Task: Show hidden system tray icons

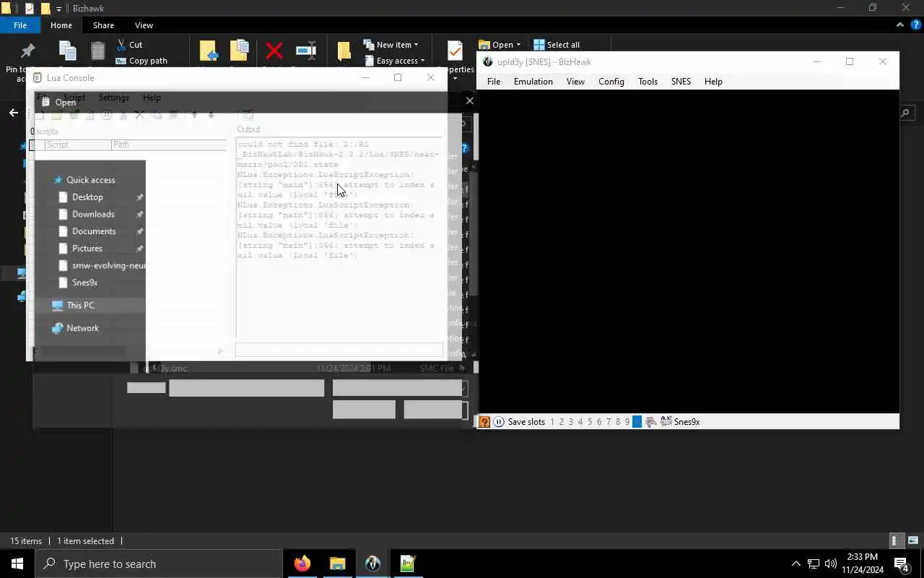Action: pos(796,564)
